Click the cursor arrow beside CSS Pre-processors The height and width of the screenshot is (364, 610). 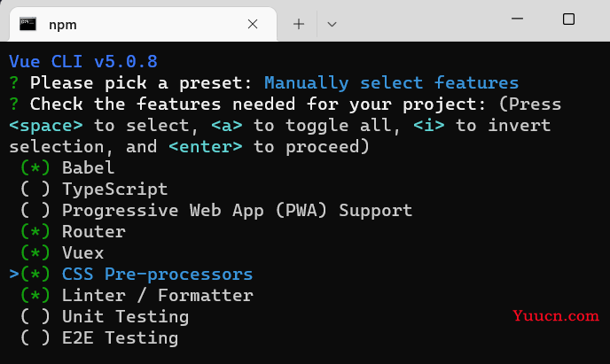tap(14, 275)
